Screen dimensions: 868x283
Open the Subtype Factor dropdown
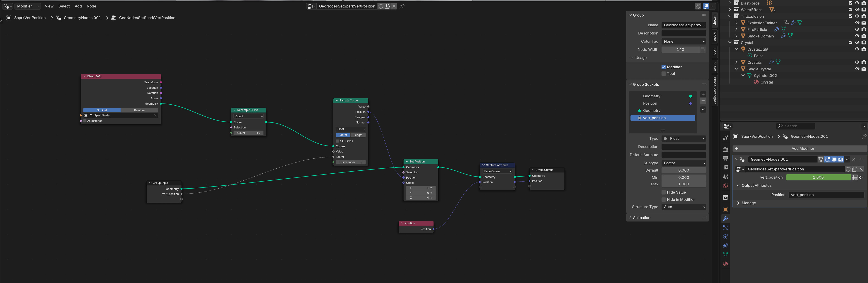(684, 163)
